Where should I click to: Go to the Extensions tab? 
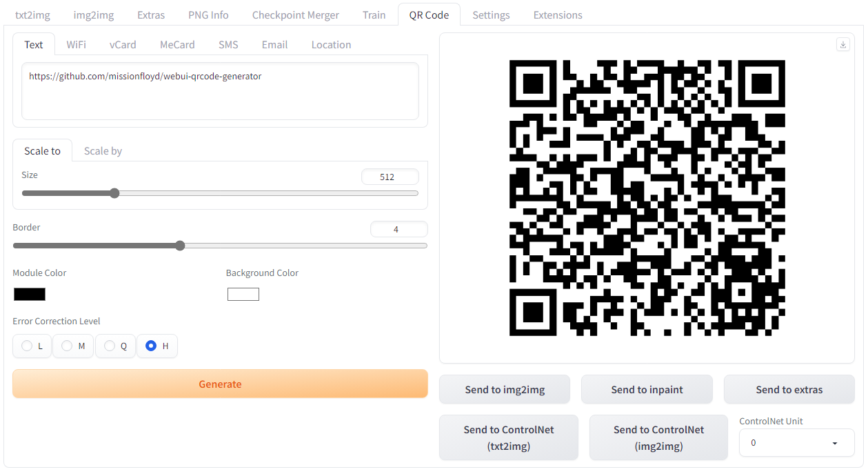[558, 15]
